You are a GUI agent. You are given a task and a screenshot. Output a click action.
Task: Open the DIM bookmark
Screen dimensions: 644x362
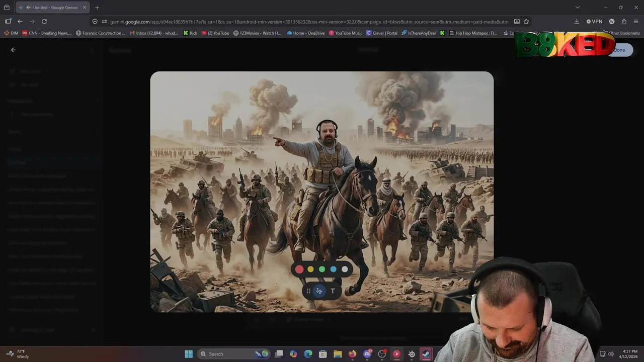click(11, 33)
